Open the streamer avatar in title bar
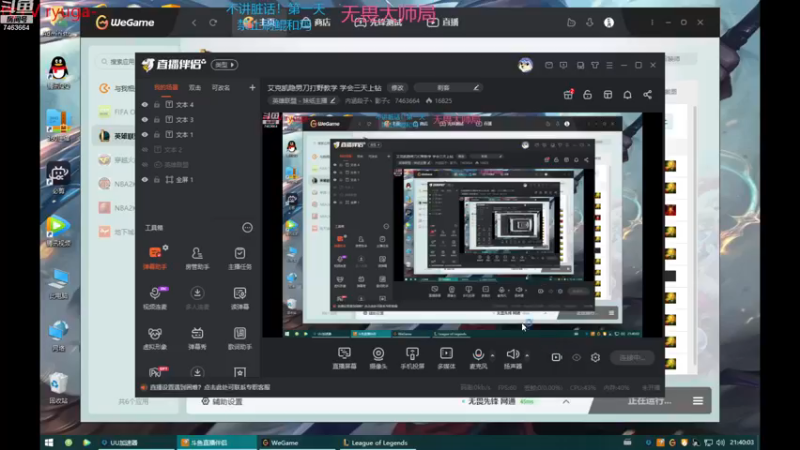This screenshot has width=800, height=450. coord(525,65)
